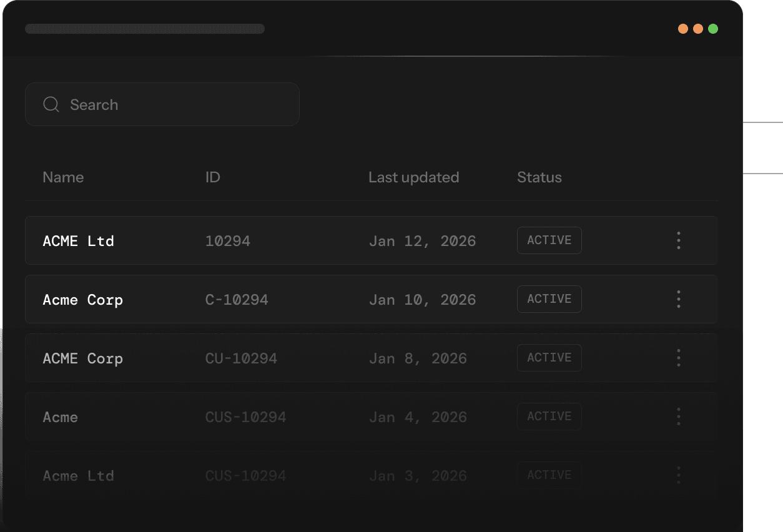783x532 pixels.
Task: Open the more options menu for C-10294
Action: coord(678,299)
